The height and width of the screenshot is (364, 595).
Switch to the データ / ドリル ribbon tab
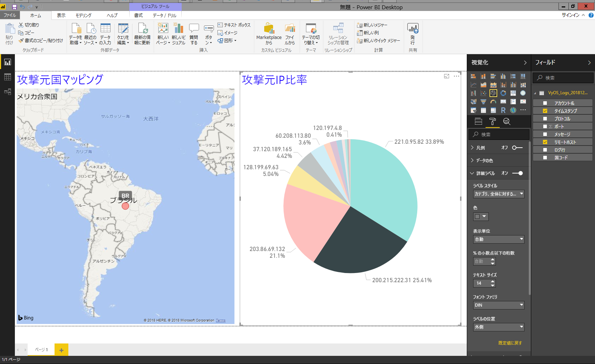(x=165, y=15)
